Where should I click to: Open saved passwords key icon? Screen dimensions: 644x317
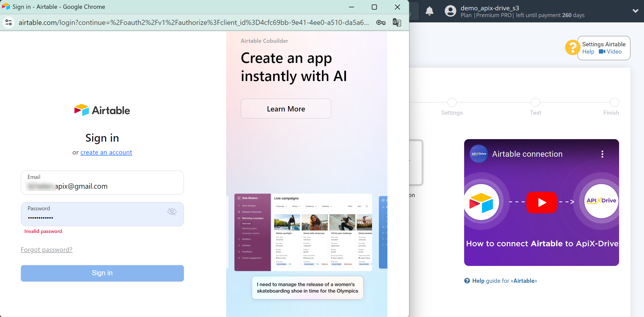[x=381, y=22]
